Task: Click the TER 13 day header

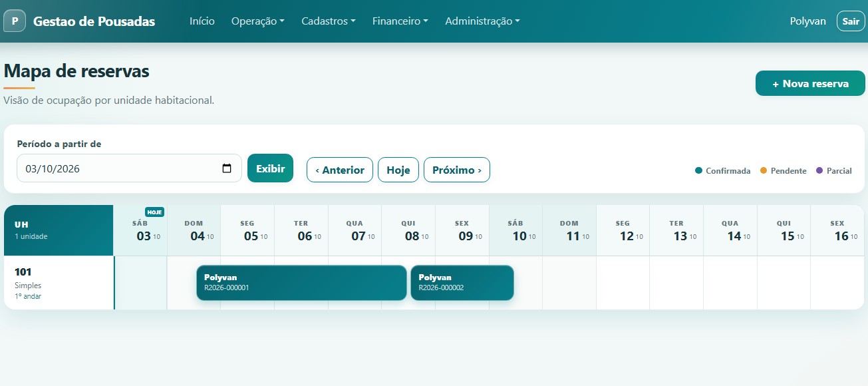Action: (676, 231)
